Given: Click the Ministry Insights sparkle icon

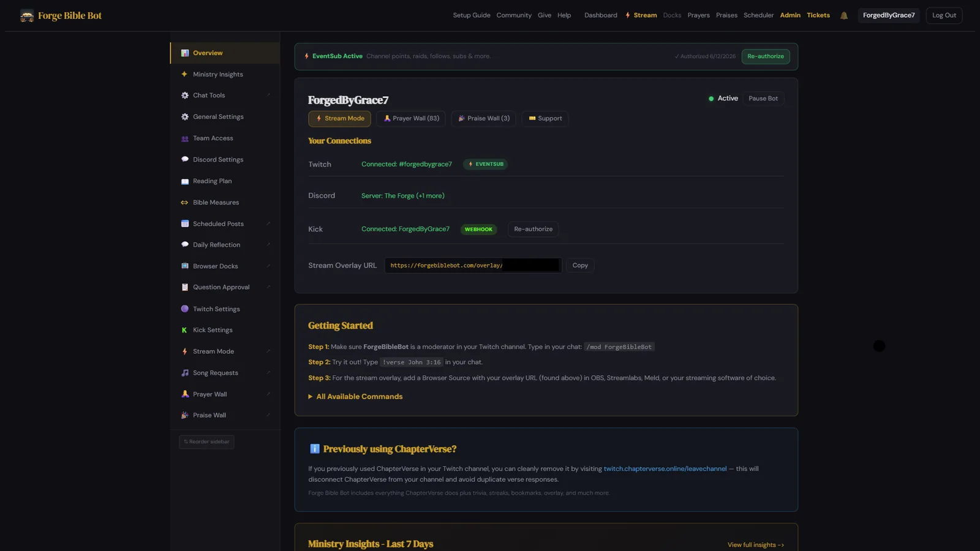Looking at the screenshot, I should (184, 74).
